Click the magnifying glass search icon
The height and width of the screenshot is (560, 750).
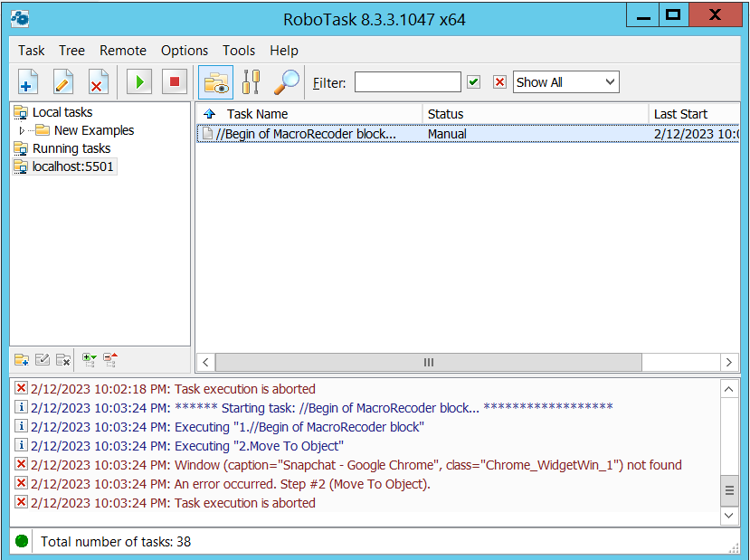pos(287,82)
